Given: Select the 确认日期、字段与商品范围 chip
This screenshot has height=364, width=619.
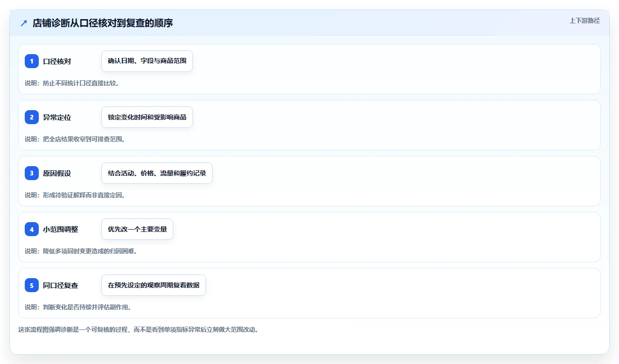Looking at the screenshot, I should (147, 61).
